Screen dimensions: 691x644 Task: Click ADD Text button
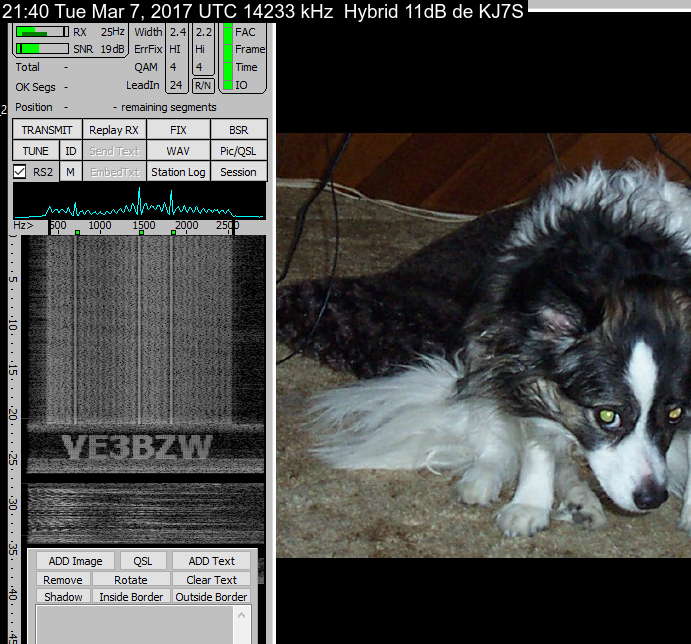pos(212,561)
